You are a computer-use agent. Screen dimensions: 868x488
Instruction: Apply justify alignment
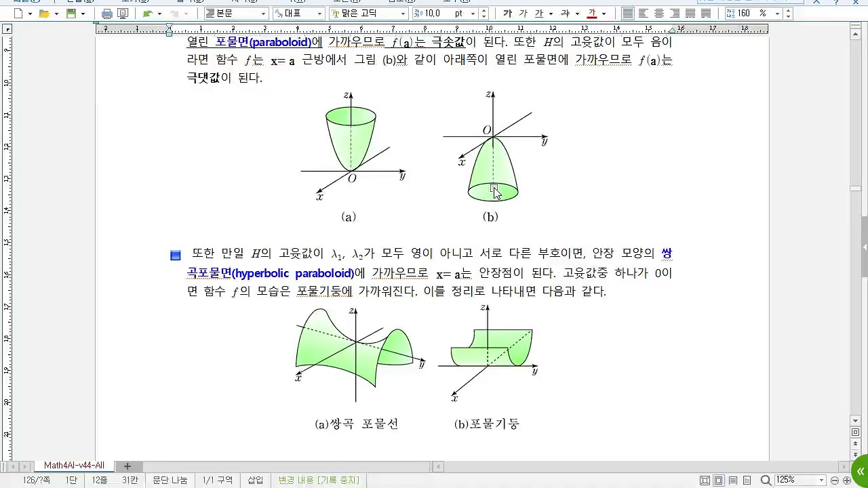point(628,14)
